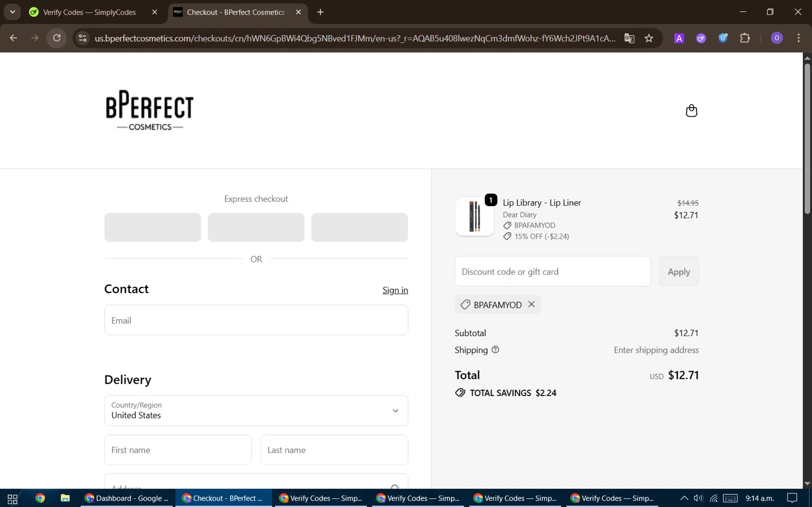Launch Chrome from the taskbar pinned icon
Screen dimensions: 812x507
(x=40, y=498)
